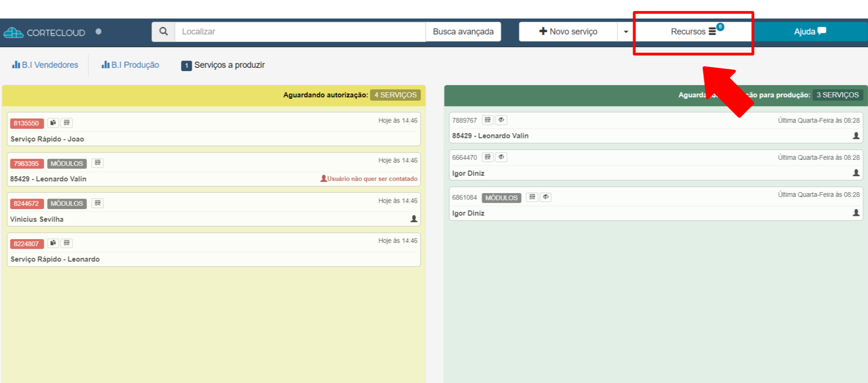Image resolution: width=868 pixels, height=383 pixels.
Task: Click the status dot beside CorteCloud
Action: click(x=98, y=31)
